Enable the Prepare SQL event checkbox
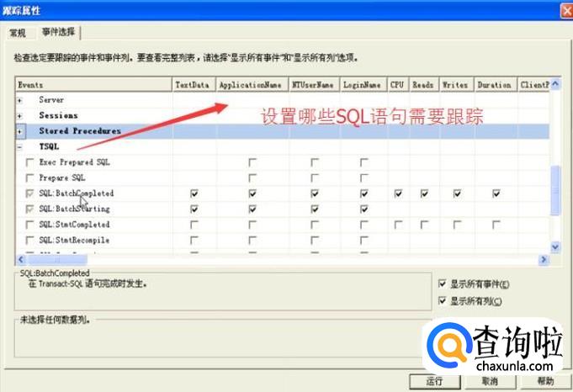This screenshot has height=392, width=573. pyautogui.click(x=30, y=178)
